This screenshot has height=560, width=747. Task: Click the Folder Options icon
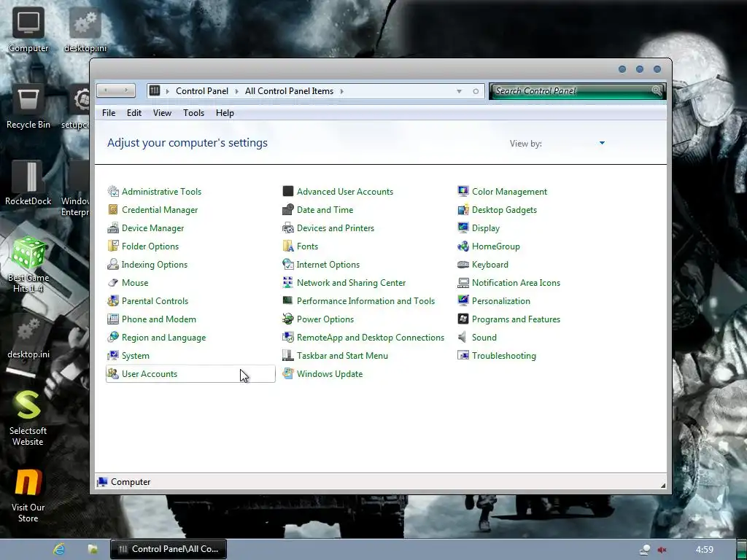click(x=113, y=246)
